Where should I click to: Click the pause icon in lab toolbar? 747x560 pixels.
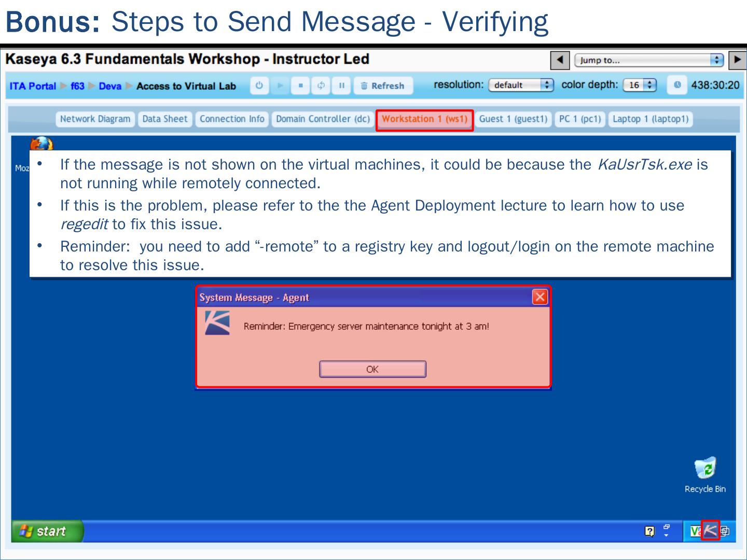click(341, 86)
